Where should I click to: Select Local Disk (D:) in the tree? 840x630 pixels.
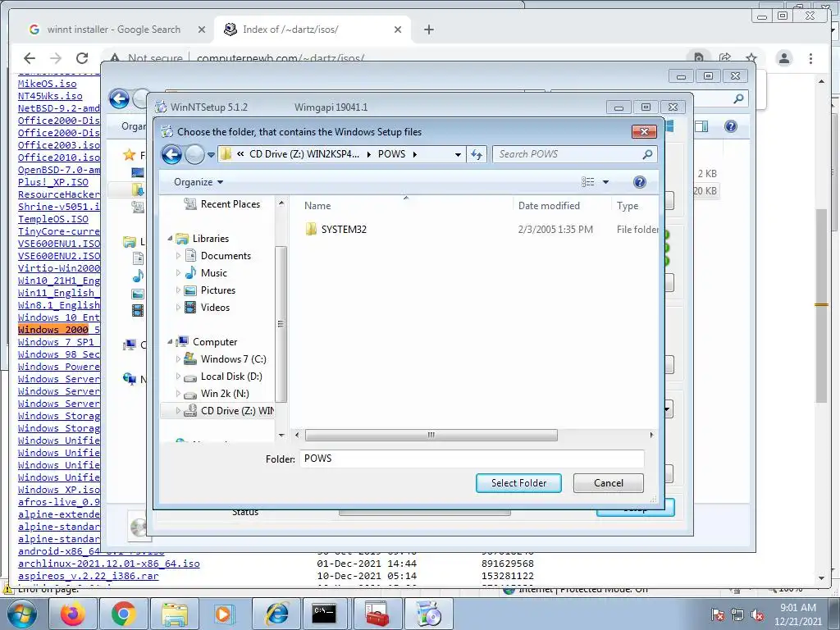tap(231, 376)
